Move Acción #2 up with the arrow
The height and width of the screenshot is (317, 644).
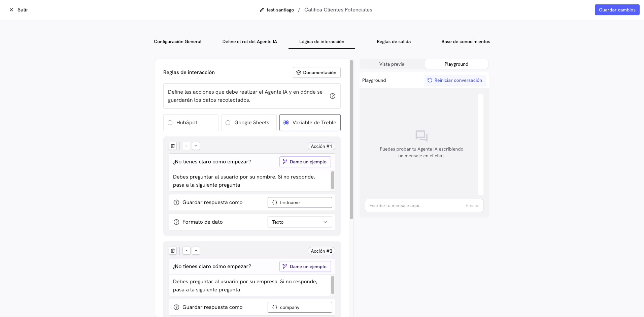(187, 251)
